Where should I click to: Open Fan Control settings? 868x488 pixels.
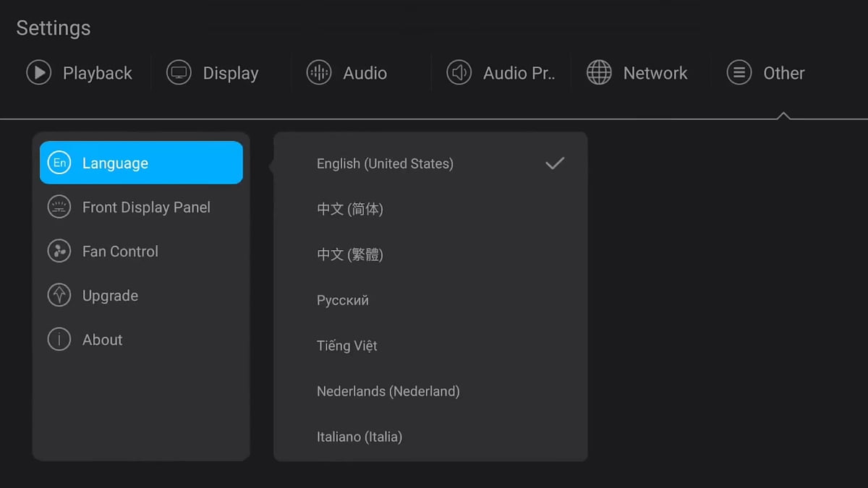(119, 251)
